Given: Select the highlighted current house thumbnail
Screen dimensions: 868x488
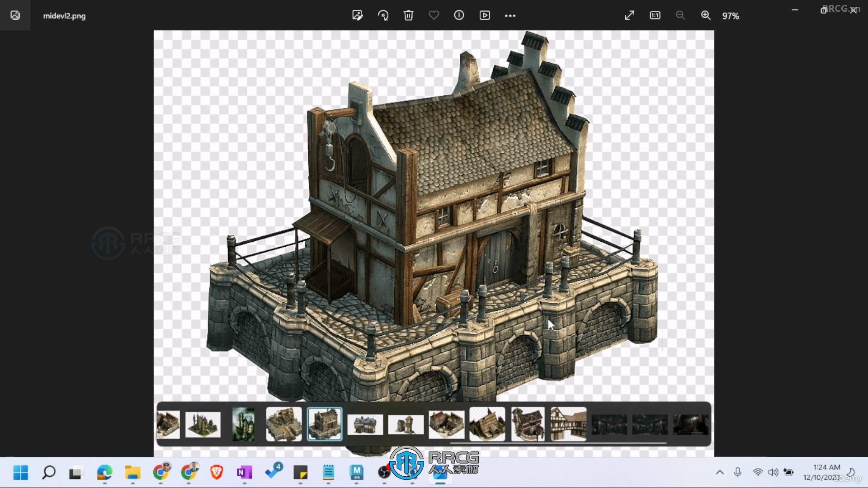Looking at the screenshot, I should point(325,424).
